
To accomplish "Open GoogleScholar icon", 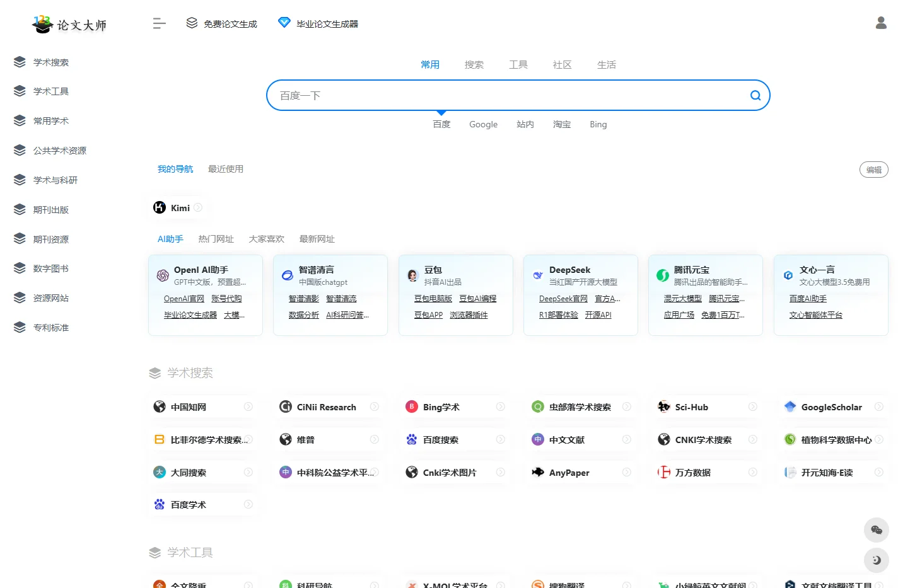I will pyautogui.click(x=790, y=406).
